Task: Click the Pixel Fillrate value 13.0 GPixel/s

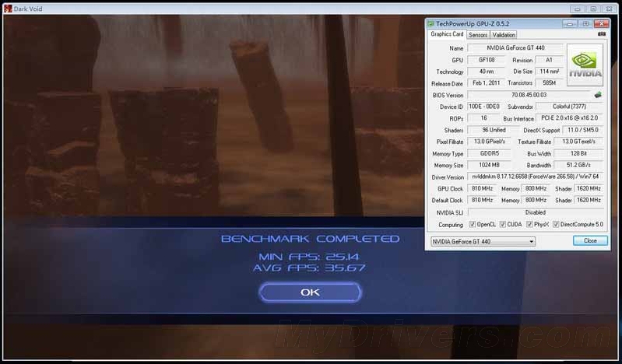Action: click(490, 142)
